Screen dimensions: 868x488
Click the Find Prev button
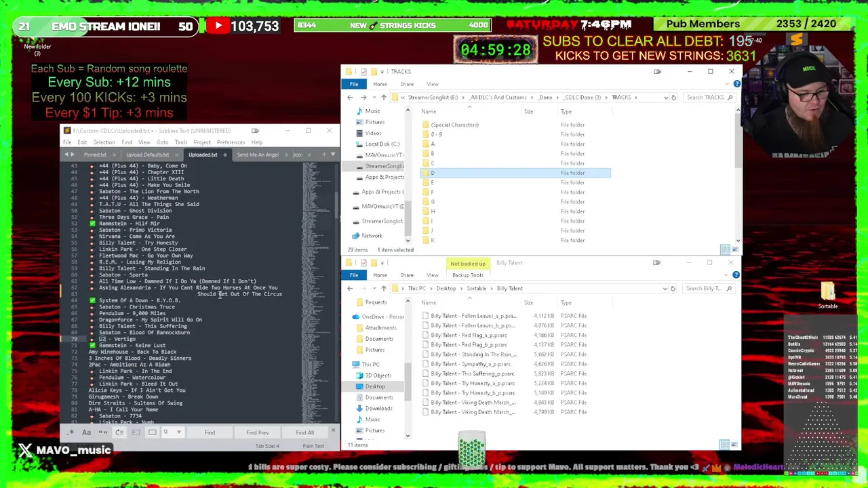coord(257,432)
